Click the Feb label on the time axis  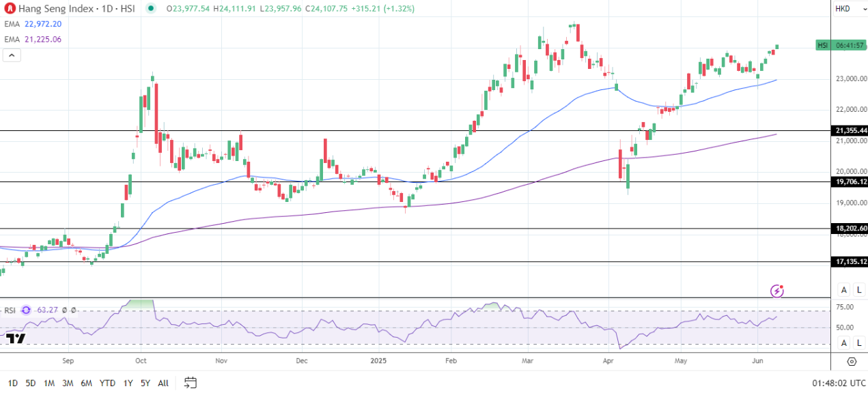pos(451,360)
